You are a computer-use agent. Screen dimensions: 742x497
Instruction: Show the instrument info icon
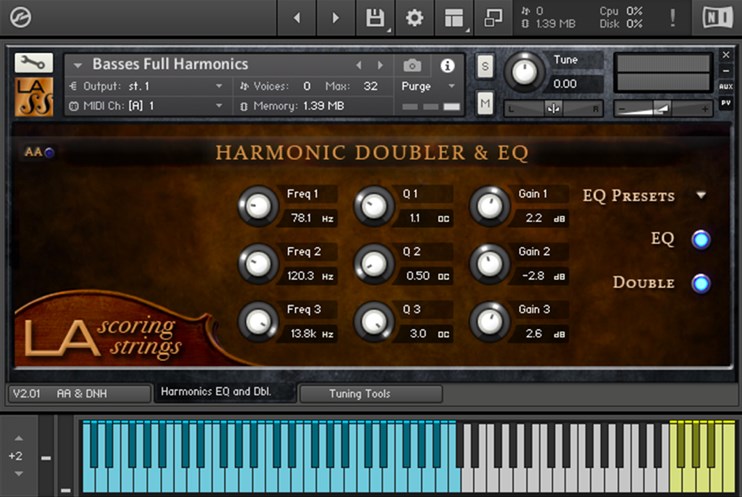click(447, 65)
